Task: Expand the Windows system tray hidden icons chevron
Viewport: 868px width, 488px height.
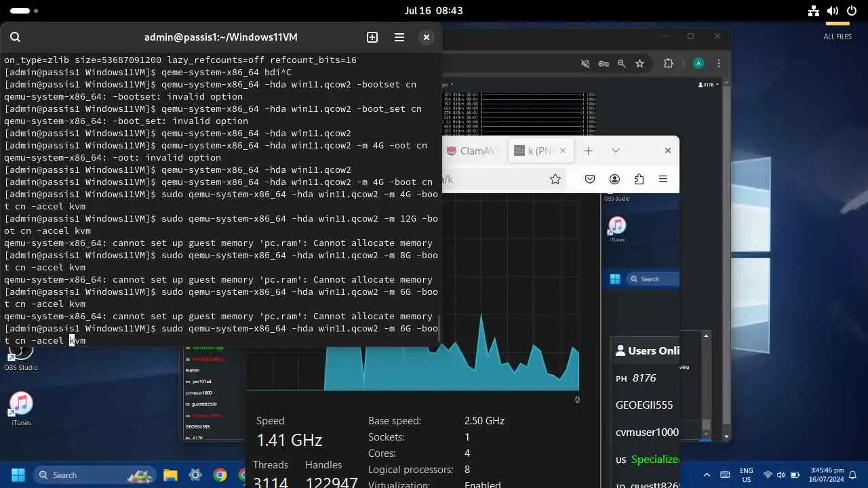Action: click(707, 475)
